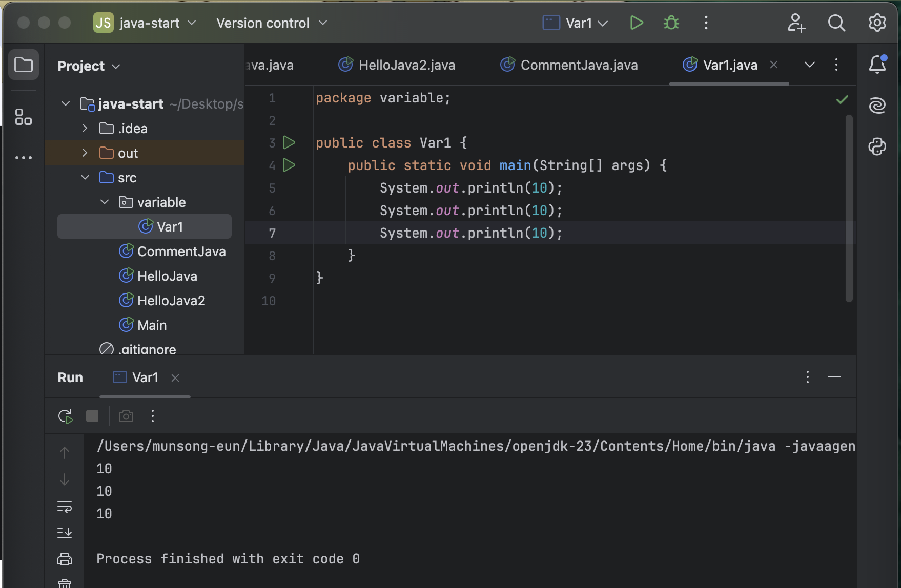Open more run actions menu in the title bar
The image size is (901, 588).
706,23
